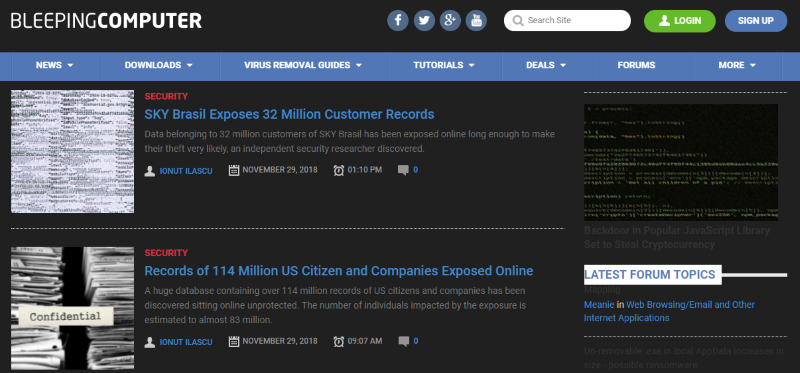
Task: Click the comment bubble icon for 114 Million article
Action: (403, 342)
